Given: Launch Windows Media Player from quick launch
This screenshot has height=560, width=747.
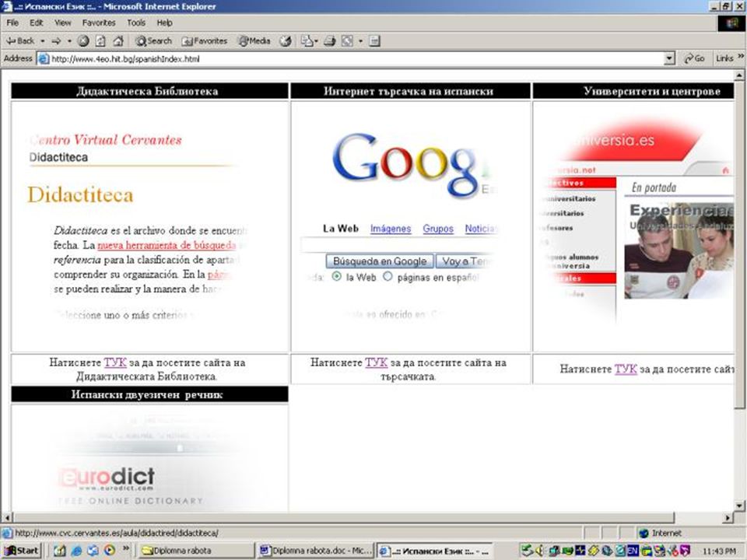Looking at the screenshot, I should pyautogui.click(x=109, y=551).
